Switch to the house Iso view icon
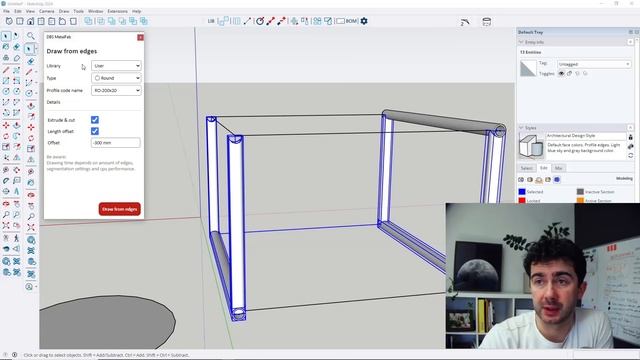Viewport: 640px width, 360px height. [x=30, y=21]
